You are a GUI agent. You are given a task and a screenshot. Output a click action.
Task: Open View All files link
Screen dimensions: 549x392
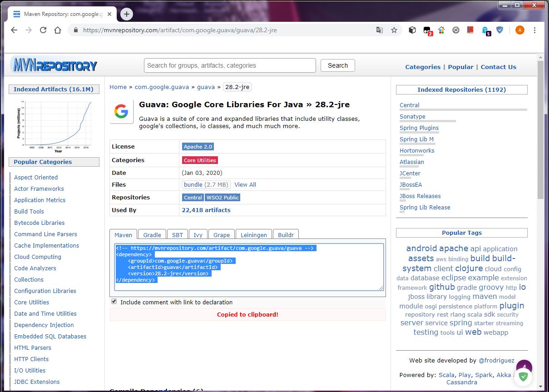click(x=245, y=185)
